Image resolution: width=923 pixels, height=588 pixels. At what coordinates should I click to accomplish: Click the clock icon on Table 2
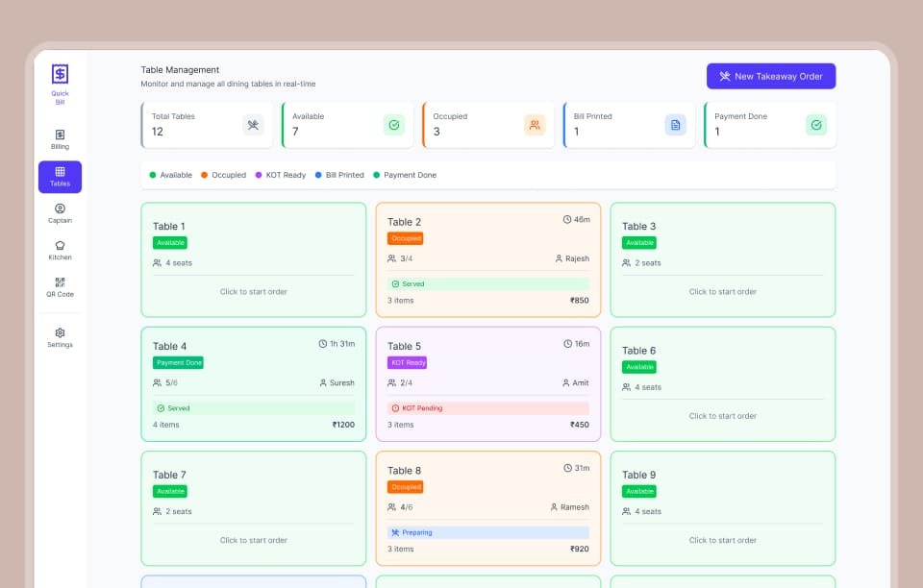(x=567, y=219)
